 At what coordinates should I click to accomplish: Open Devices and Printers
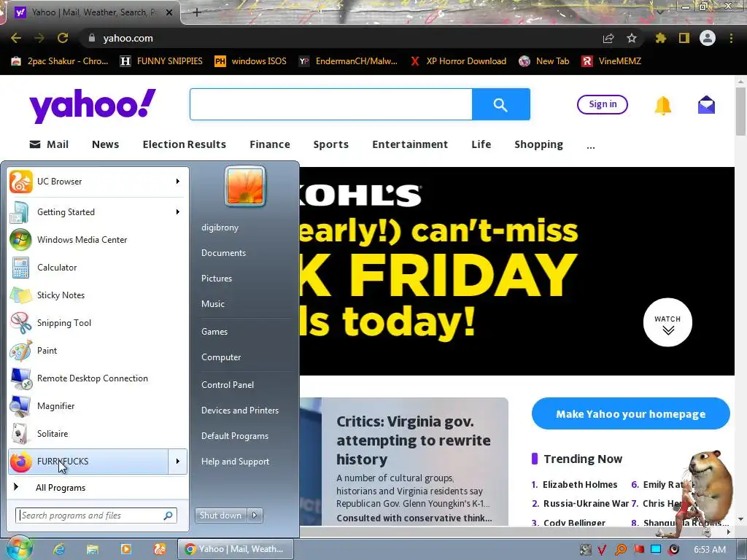(240, 411)
